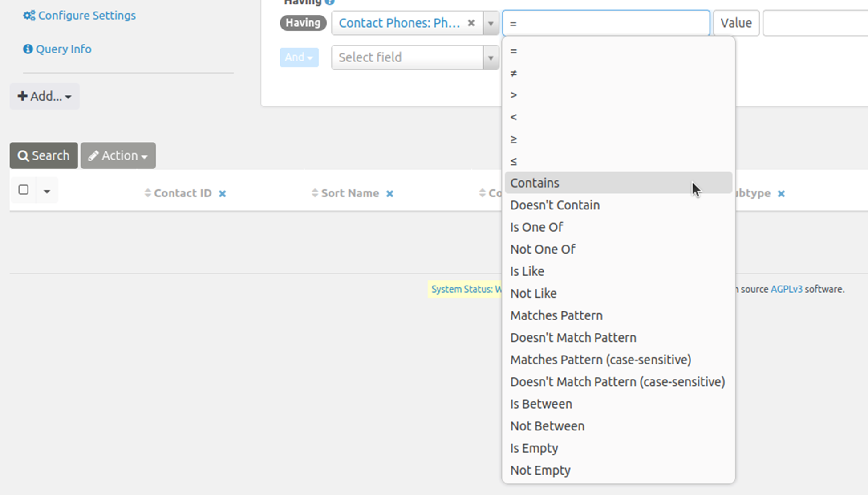Pick Matches Pattern from operator list
The width and height of the screenshot is (868, 495).
556,316
